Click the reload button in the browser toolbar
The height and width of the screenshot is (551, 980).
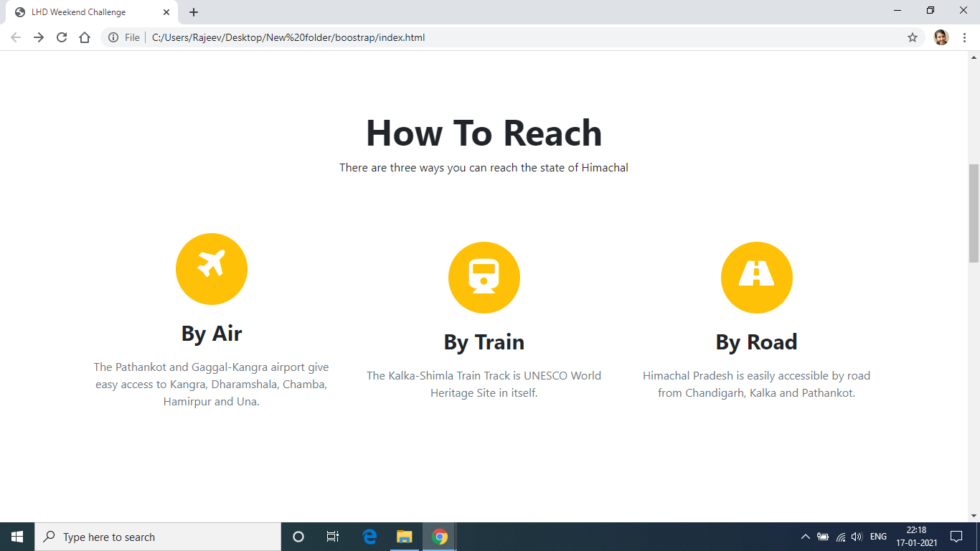[61, 37]
